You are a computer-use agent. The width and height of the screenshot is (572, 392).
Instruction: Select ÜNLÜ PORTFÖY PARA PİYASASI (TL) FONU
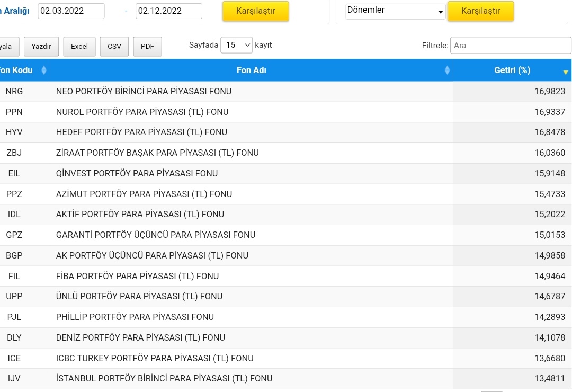[x=139, y=296]
